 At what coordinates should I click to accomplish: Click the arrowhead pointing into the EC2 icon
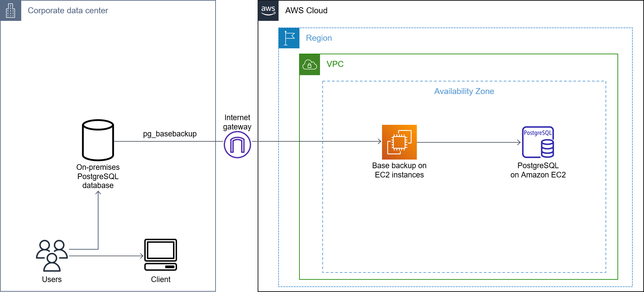pyautogui.click(x=380, y=141)
